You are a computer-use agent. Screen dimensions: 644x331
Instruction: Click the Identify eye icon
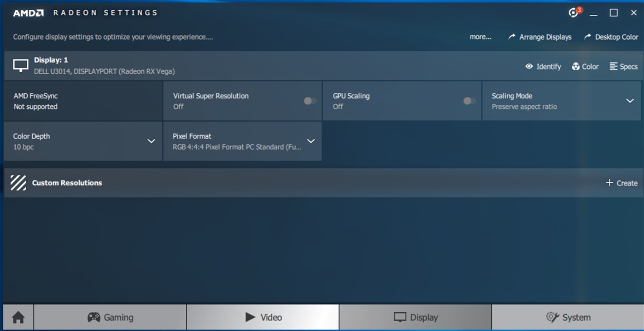tap(530, 66)
